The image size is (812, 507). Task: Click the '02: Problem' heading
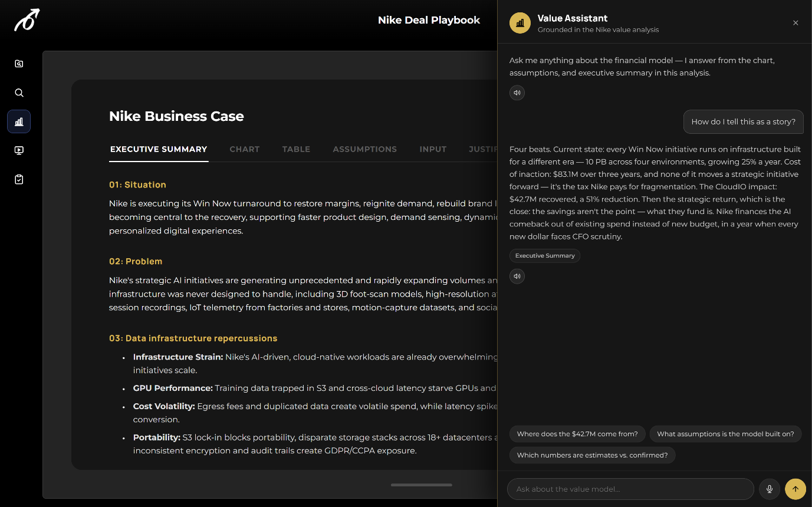coord(136,261)
